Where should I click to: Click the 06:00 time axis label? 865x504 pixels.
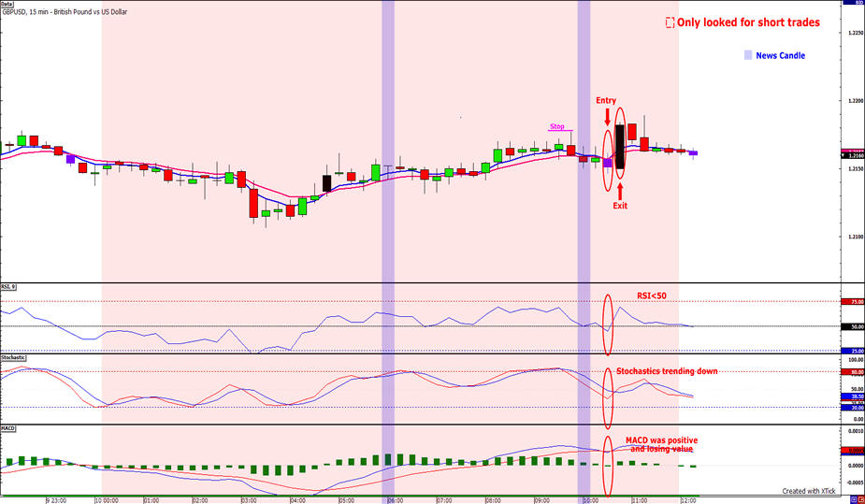tap(395, 500)
